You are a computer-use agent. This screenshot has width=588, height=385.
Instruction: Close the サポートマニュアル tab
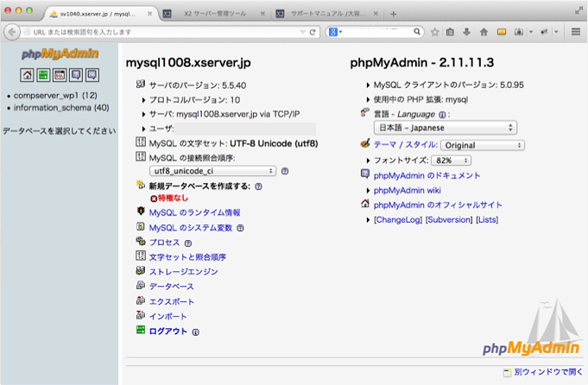tap(376, 14)
